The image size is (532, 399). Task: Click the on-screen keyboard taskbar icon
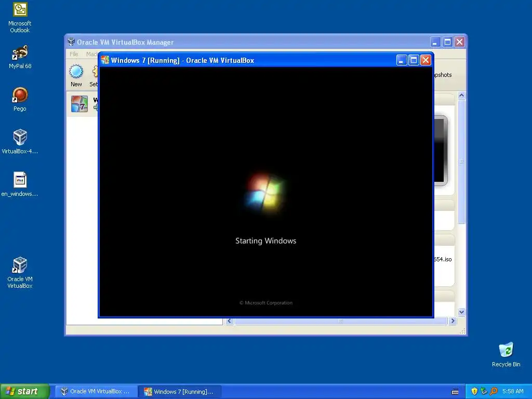pyautogui.click(x=455, y=392)
